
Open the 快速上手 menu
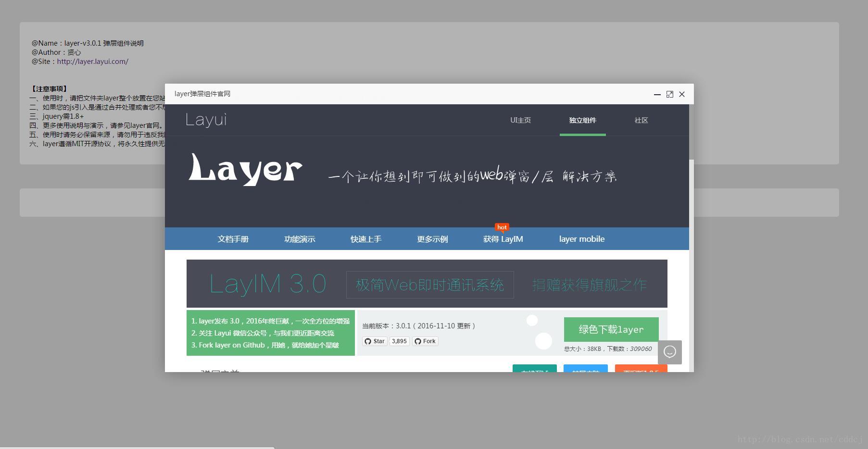(x=365, y=239)
